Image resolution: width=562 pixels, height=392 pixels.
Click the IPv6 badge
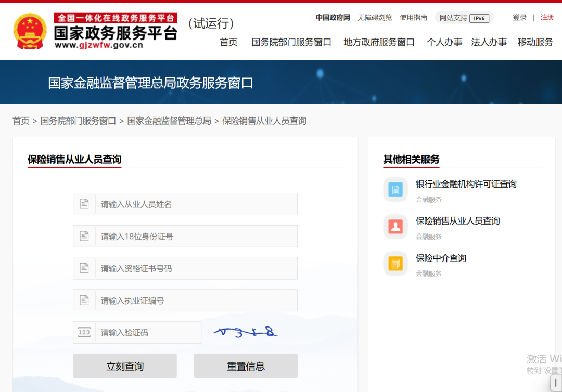[479, 18]
